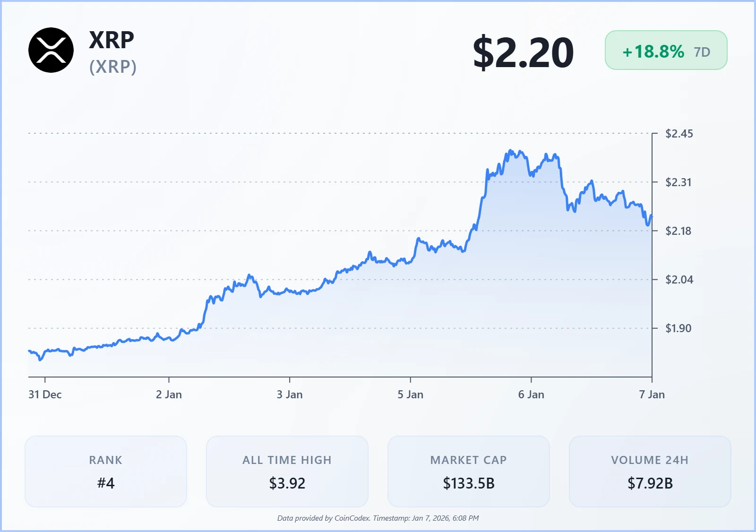Select the $1.90 y-axis label
This screenshot has width=756, height=532.
click(678, 328)
